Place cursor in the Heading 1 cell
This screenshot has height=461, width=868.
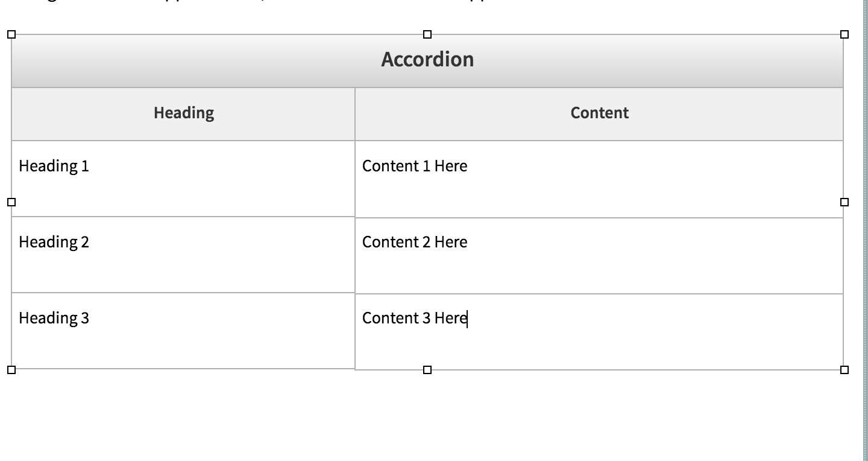[54, 166]
